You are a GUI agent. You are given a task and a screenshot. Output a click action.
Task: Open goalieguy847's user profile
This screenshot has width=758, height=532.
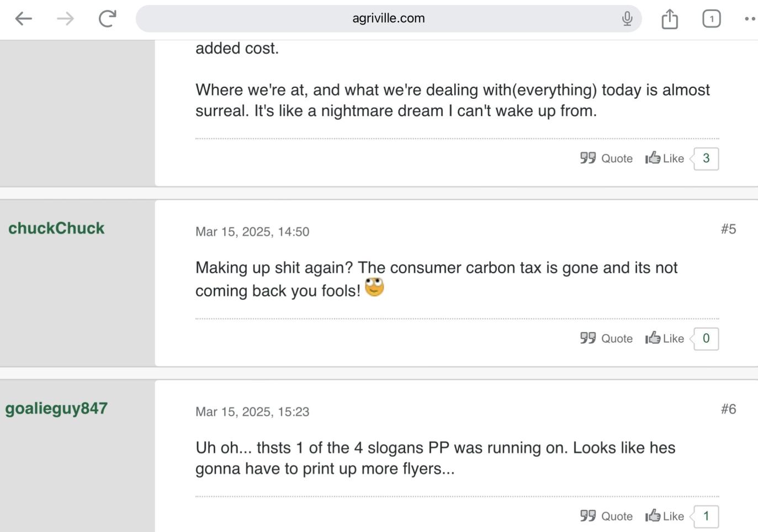(56, 408)
